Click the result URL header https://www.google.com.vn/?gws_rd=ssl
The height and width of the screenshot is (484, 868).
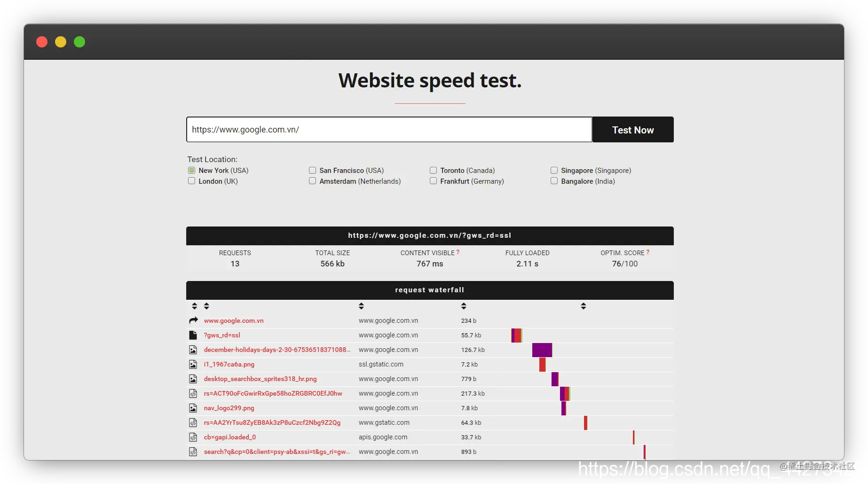pos(430,235)
